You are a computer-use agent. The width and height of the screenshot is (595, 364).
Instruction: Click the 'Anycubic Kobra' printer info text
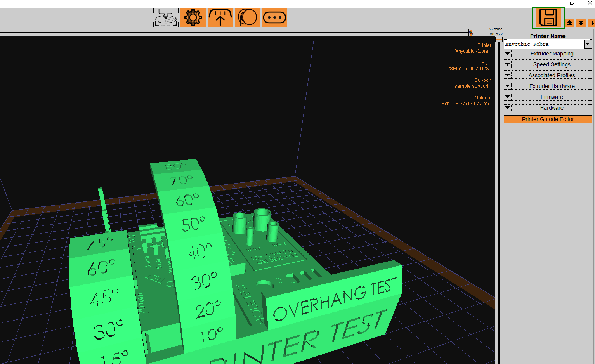point(472,51)
